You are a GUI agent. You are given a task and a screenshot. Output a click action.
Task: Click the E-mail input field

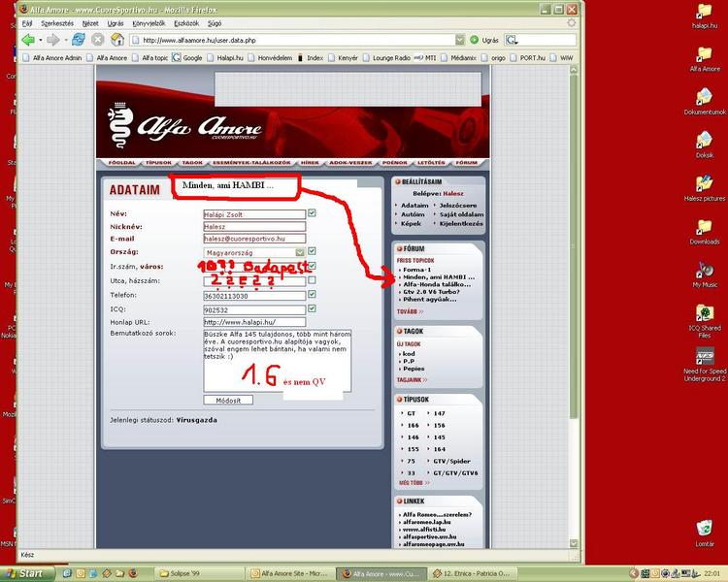(254, 239)
